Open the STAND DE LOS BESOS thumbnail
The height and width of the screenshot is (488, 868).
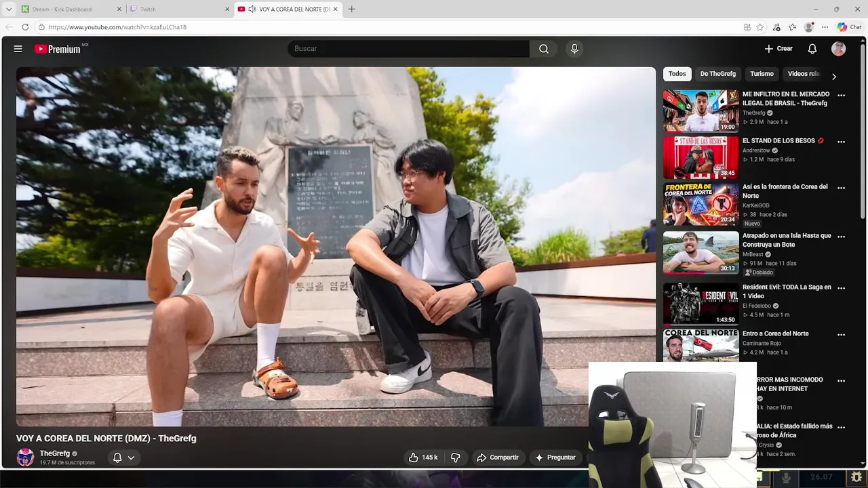coord(701,157)
